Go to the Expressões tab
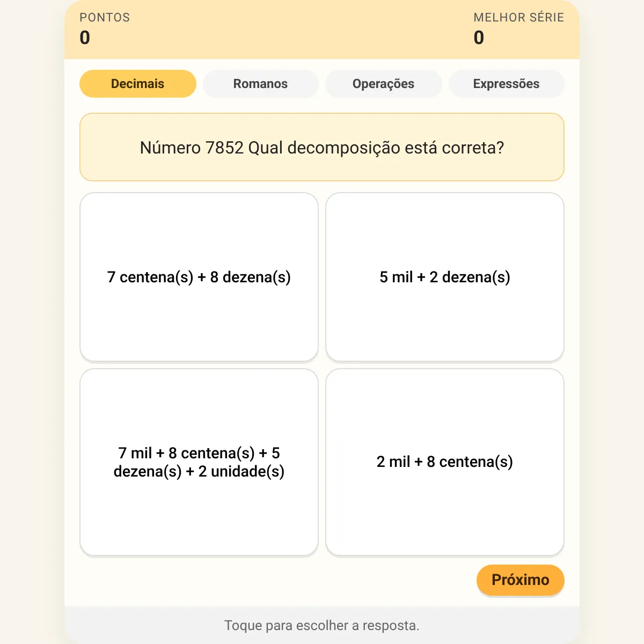Image resolution: width=644 pixels, height=644 pixels. click(507, 84)
